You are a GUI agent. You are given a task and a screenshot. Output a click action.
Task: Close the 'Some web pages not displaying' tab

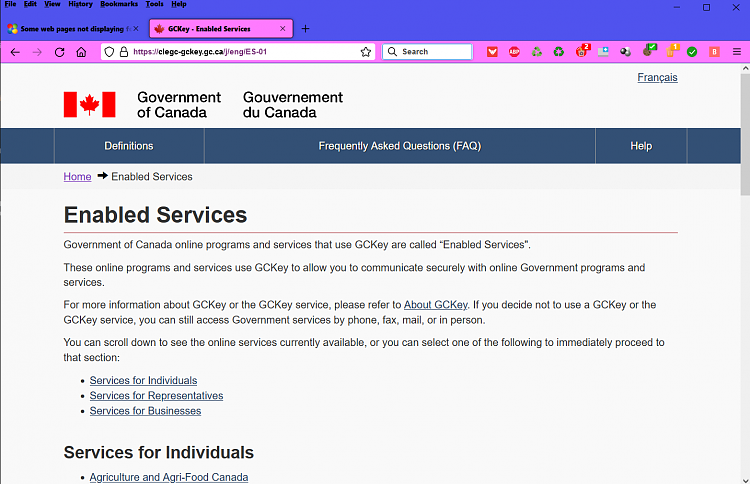coord(136,29)
